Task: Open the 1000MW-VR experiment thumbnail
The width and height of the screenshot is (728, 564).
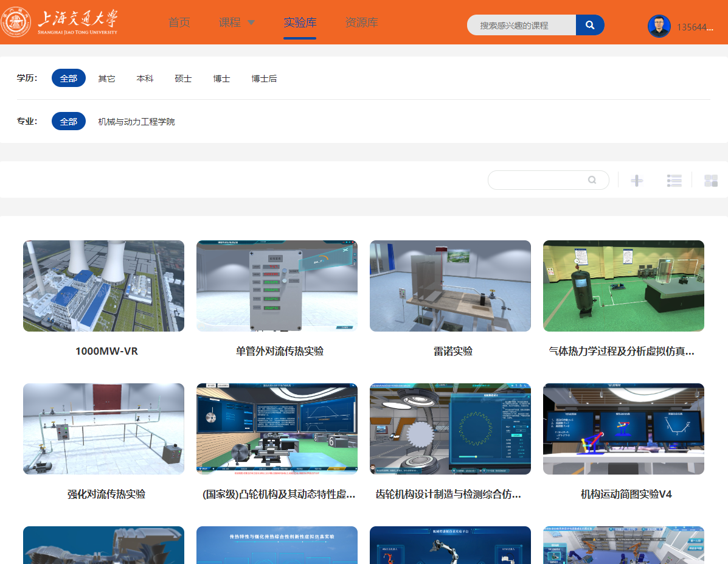Action: (103, 286)
